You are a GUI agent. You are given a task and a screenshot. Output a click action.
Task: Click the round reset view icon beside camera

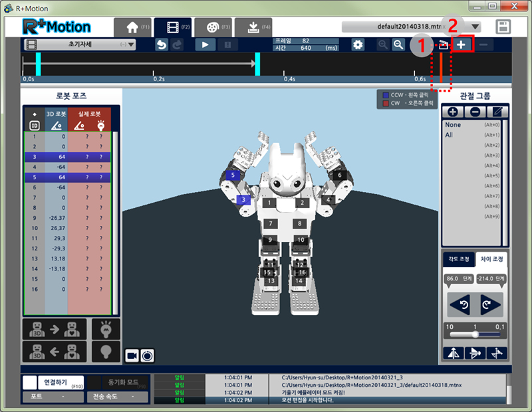pos(147,356)
